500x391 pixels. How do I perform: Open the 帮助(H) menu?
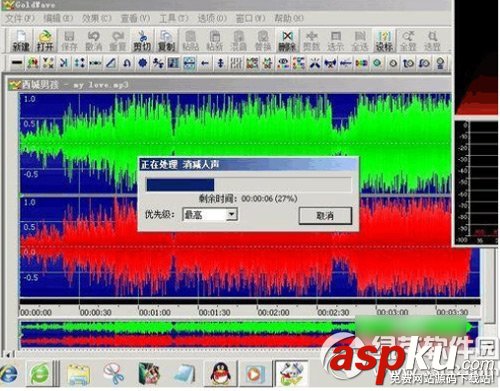[289, 18]
